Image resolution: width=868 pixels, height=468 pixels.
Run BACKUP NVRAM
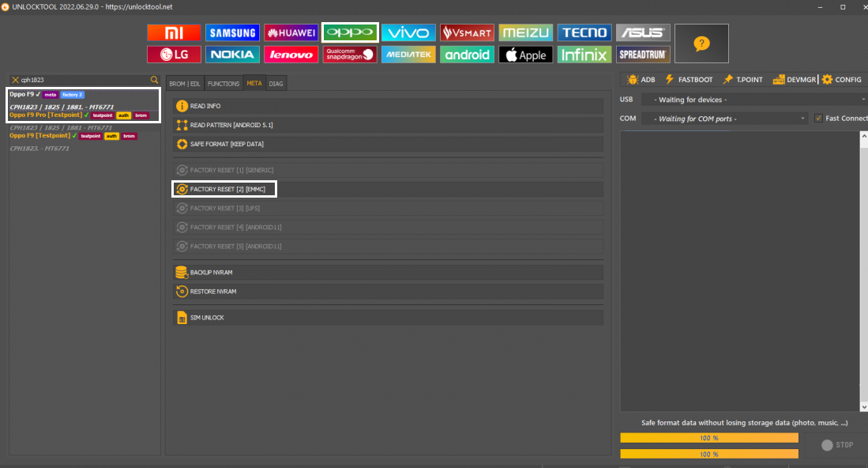(388, 273)
